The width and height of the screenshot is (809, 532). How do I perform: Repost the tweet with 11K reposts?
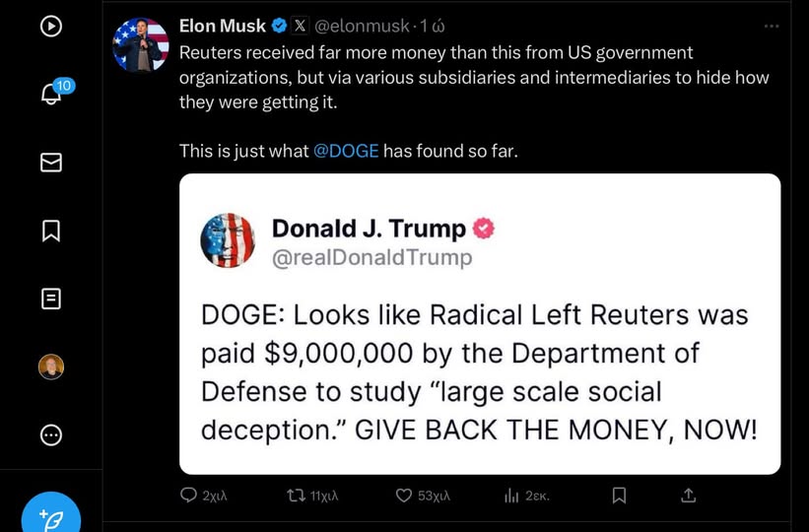pos(296,496)
